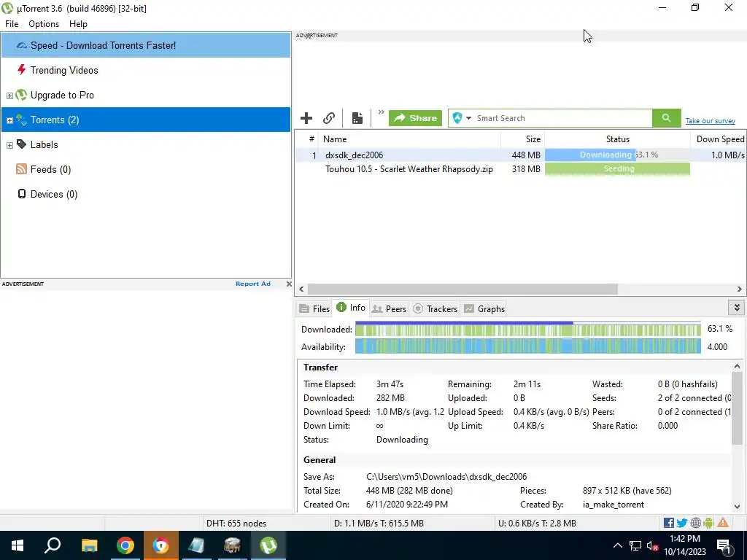
Task: Click the Report Ad link
Action: click(x=253, y=284)
